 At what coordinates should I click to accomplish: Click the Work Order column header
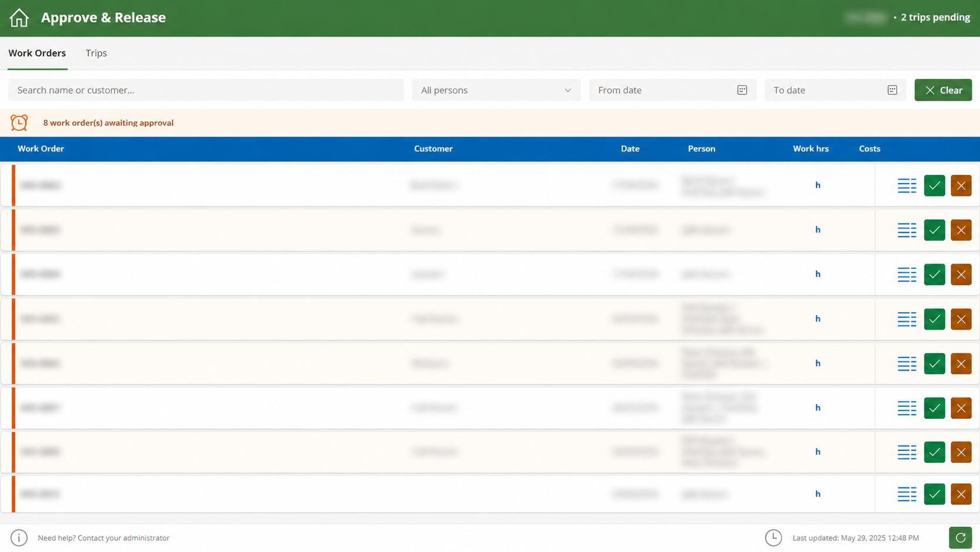(x=40, y=149)
